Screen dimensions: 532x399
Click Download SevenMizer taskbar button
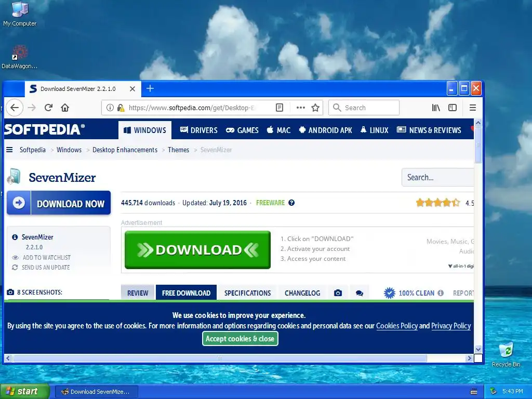coord(96,392)
